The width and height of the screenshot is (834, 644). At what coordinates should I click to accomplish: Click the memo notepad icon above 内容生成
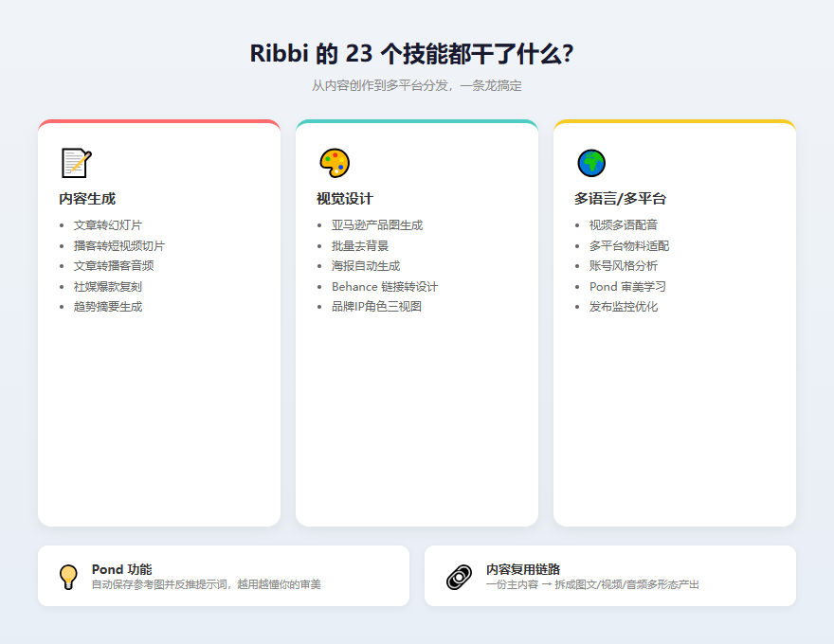76,163
